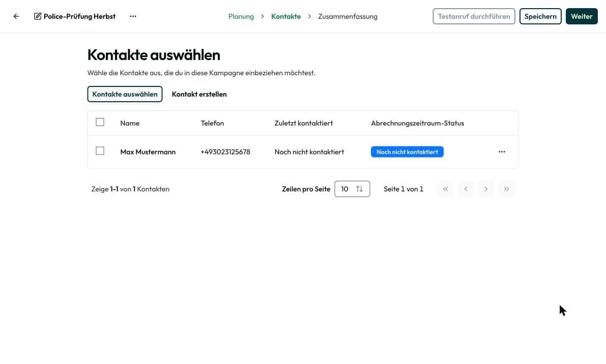606x364 pixels.
Task: Click the Telefon column header
Action: (212, 123)
